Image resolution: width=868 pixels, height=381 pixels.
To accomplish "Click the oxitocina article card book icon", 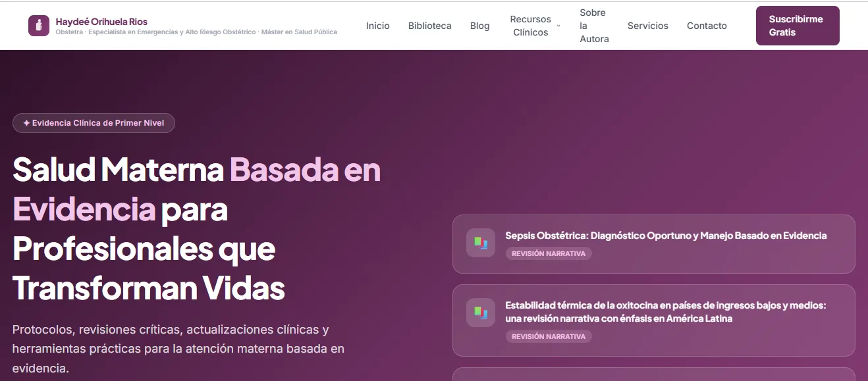I will 481,313.
